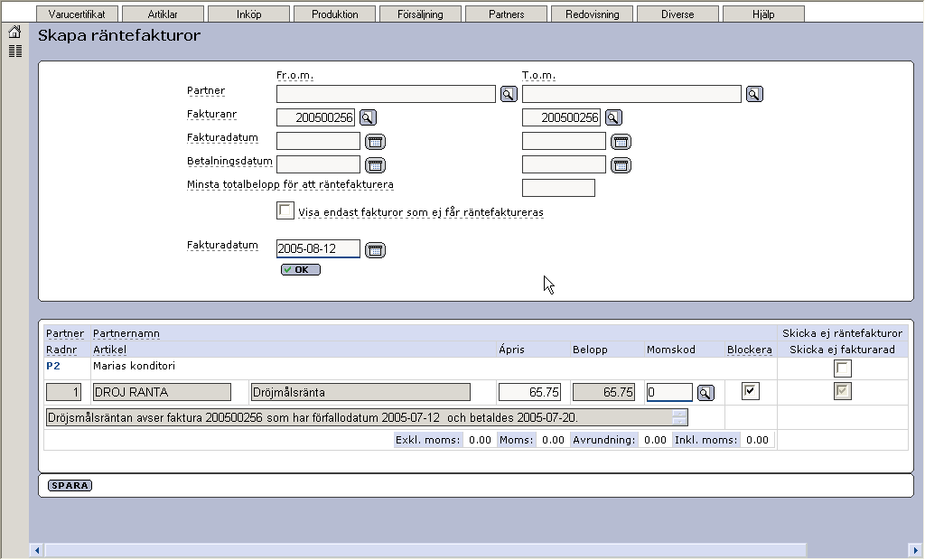This screenshot has width=925, height=560.
Task: Click Fakturadatum T.o.m. input field
Action: 564,142
